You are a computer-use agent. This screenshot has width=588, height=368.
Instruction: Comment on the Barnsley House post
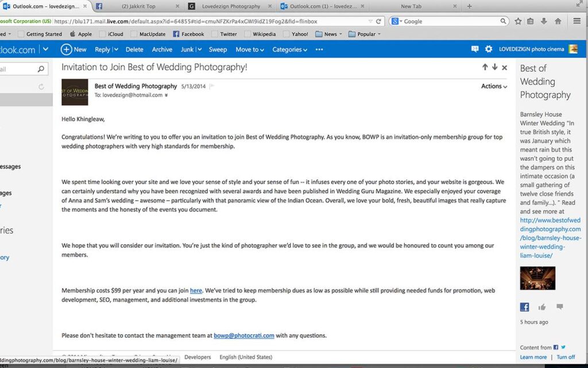[559, 307]
